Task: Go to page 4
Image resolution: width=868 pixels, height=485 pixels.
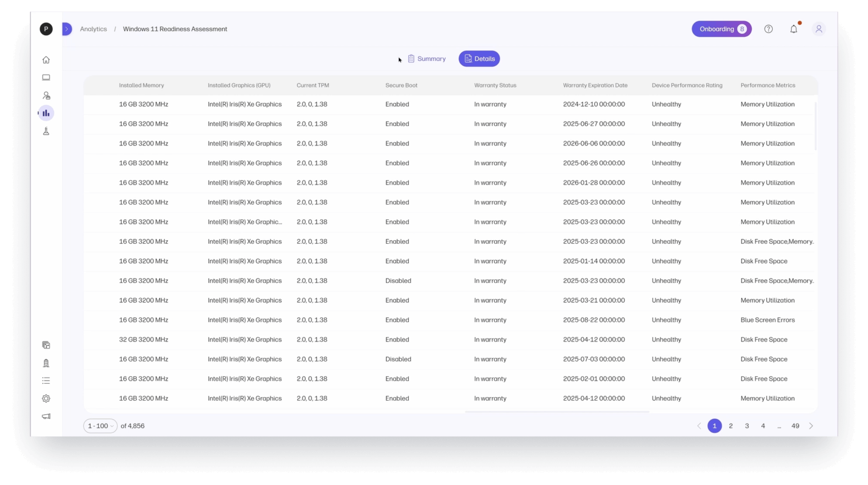Action: 763,426
